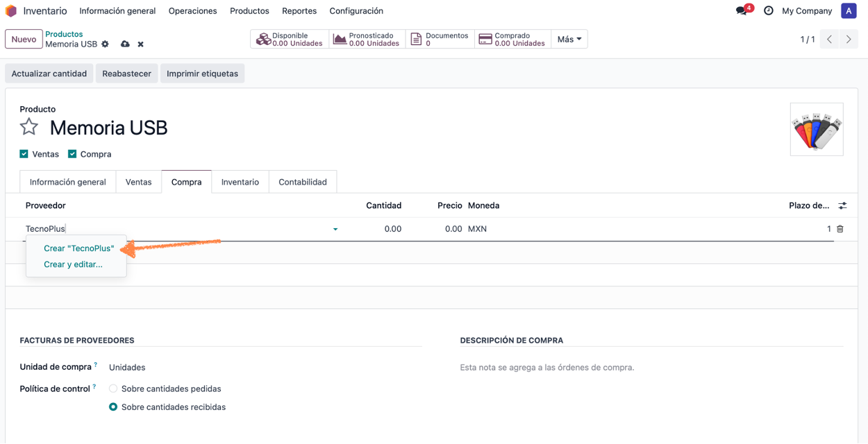Show help for Unidad de compra
This screenshot has width=868, height=444.
[96, 365]
